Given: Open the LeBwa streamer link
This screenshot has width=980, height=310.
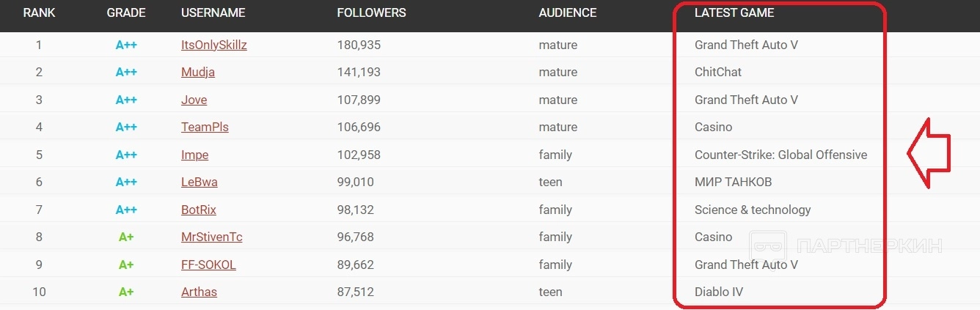Looking at the screenshot, I should pyautogui.click(x=199, y=182).
